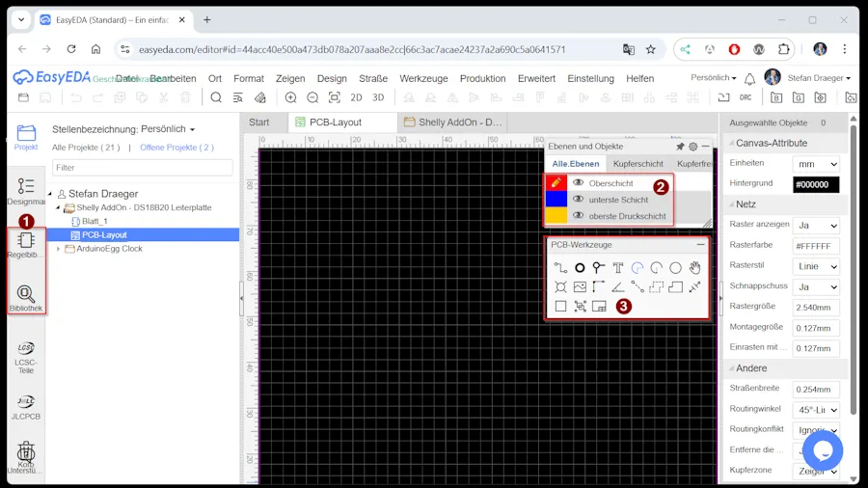Viewport: 868px width, 488px height.
Task: Expand the ArduinoEgg Clock project folder
Action: point(59,249)
